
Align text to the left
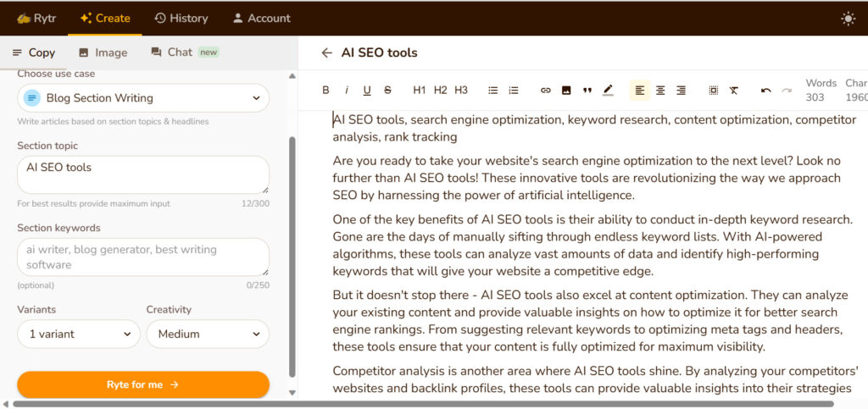point(640,90)
